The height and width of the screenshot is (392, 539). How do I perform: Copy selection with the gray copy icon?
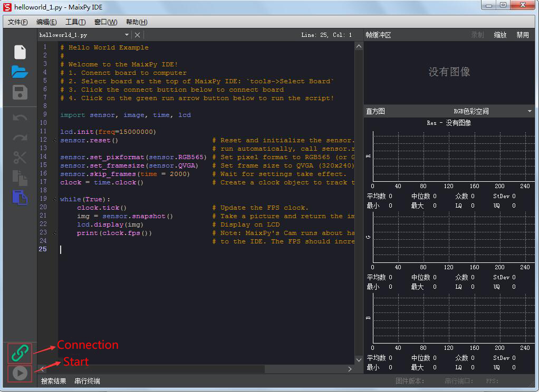coord(20,178)
